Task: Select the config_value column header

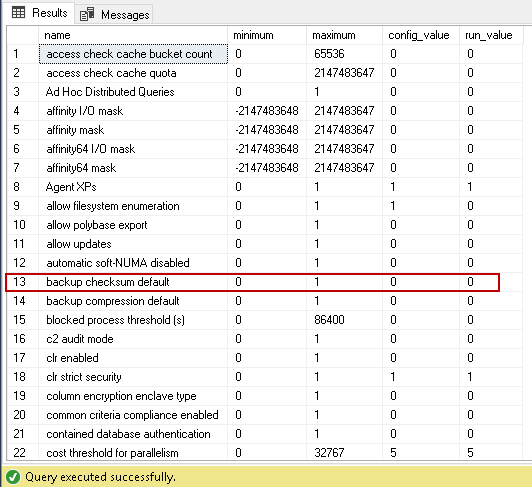Action: tap(421, 35)
